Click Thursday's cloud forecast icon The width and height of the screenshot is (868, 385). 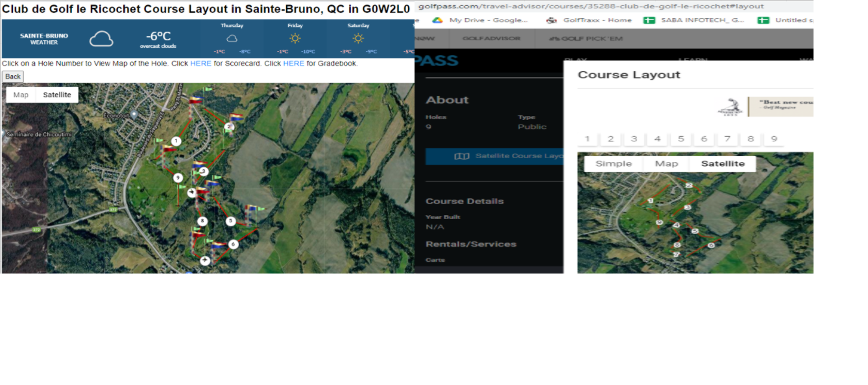(232, 38)
